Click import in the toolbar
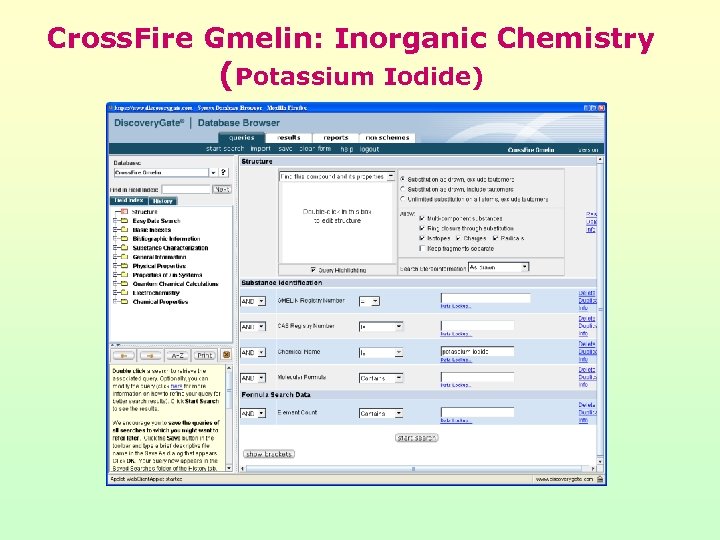Viewport: 720px width, 540px height. 260,149
